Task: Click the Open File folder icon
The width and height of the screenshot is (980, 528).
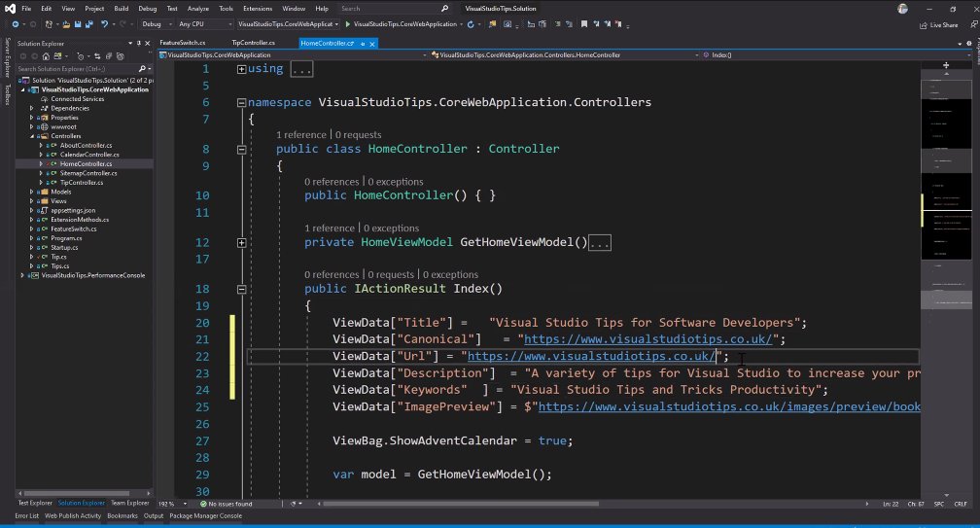Action: [x=66, y=24]
